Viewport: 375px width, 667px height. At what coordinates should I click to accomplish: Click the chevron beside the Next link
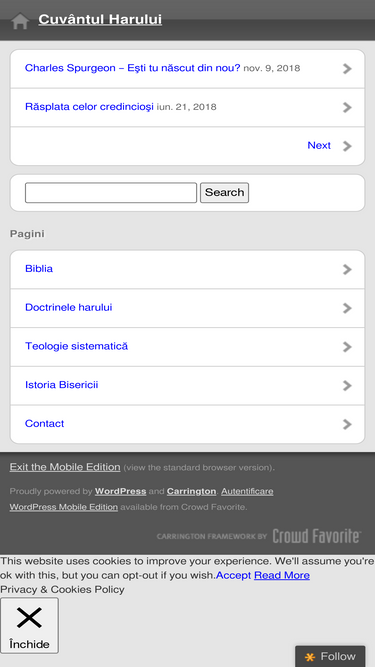[x=347, y=146]
